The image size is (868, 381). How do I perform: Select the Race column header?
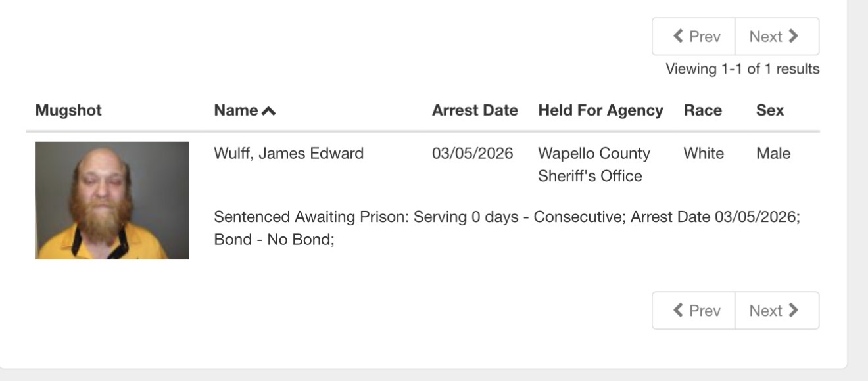click(x=702, y=110)
